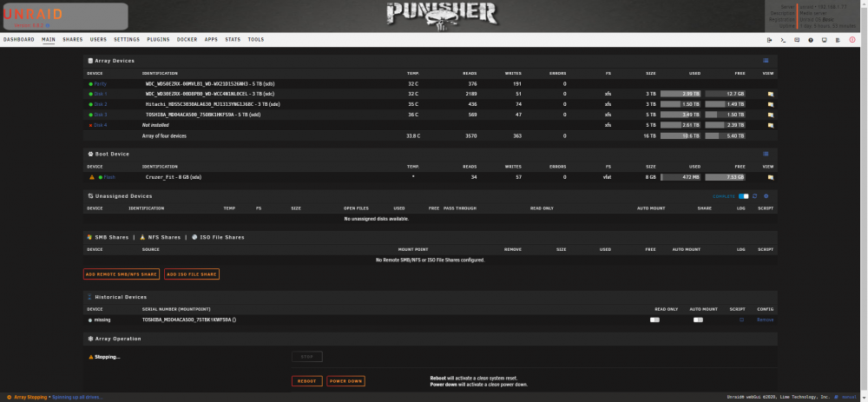The width and height of the screenshot is (868, 402).
Task: Click Disk 1 green status indicator
Action: click(91, 94)
